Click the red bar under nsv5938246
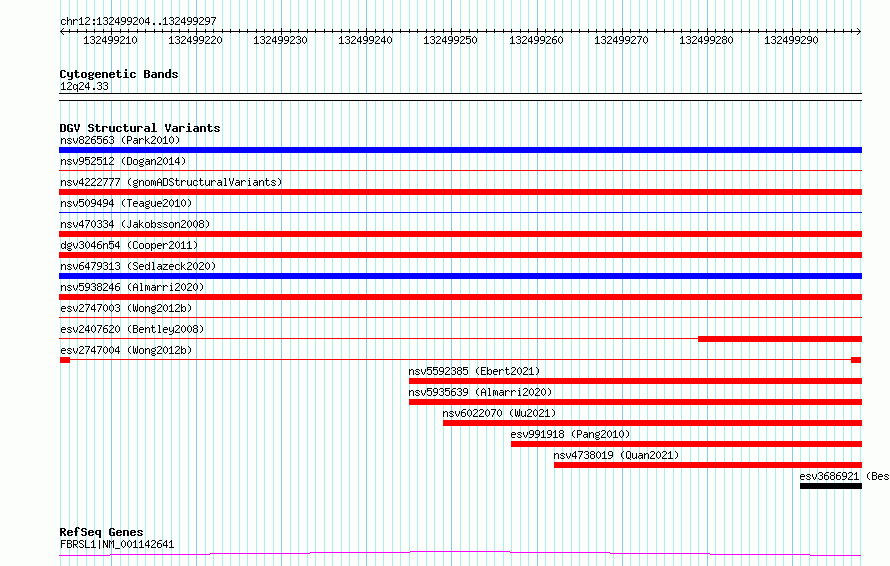 pos(460,297)
